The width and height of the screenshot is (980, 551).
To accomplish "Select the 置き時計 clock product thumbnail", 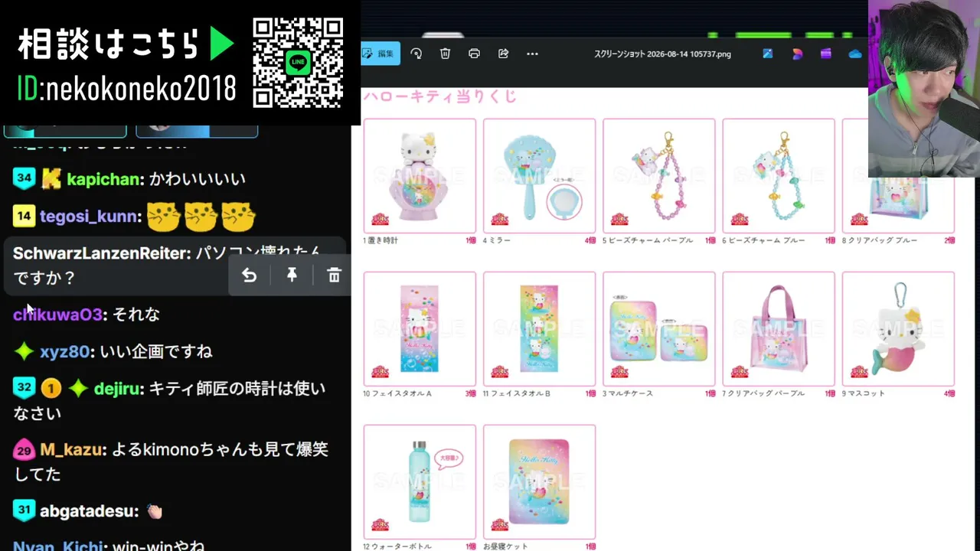I will (420, 176).
